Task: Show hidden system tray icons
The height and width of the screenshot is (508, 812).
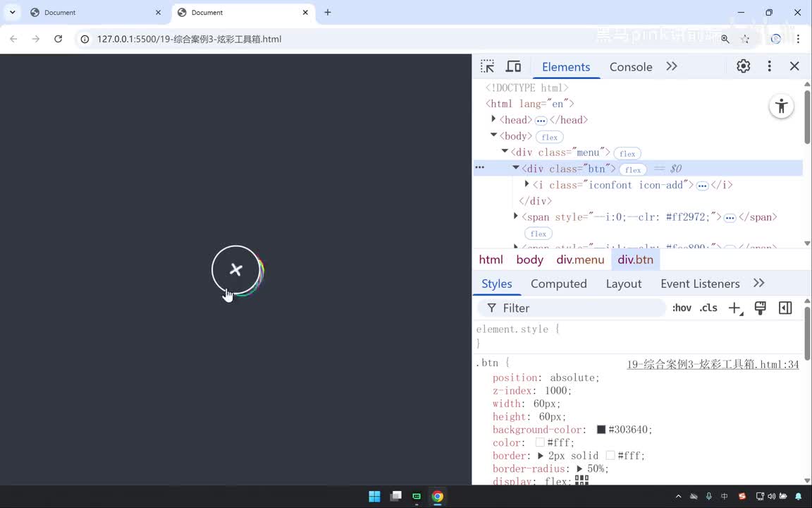Action: click(x=678, y=496)
